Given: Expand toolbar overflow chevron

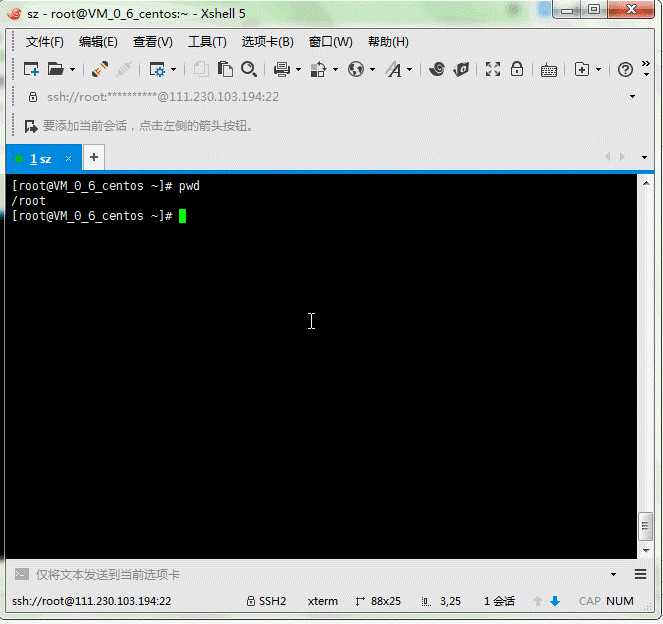Looking at the screenshot, I should pyautogui.click(x=646, y=63).
